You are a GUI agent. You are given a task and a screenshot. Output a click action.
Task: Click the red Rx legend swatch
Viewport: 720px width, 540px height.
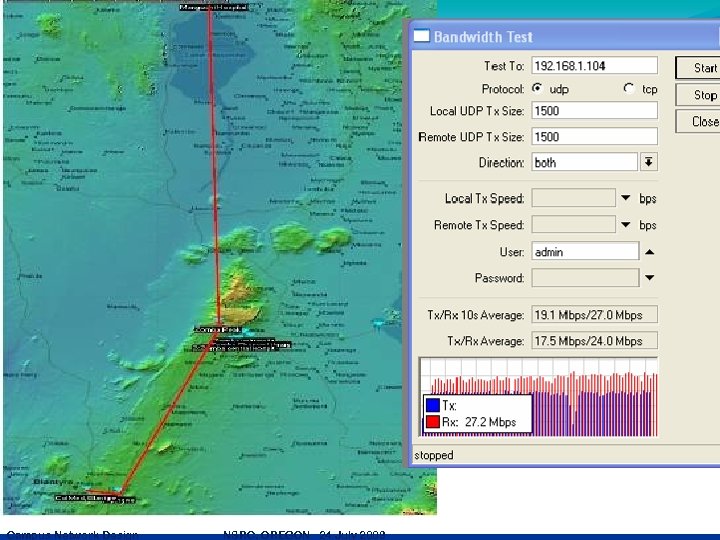point(433,421)
